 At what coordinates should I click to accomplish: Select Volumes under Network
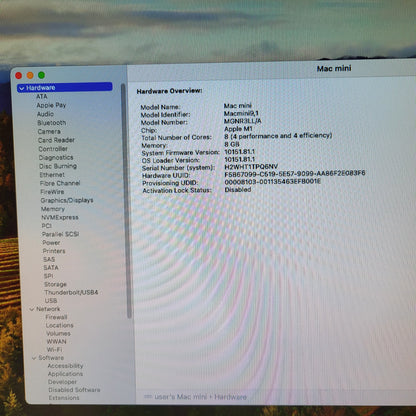[x=58, y=333]
